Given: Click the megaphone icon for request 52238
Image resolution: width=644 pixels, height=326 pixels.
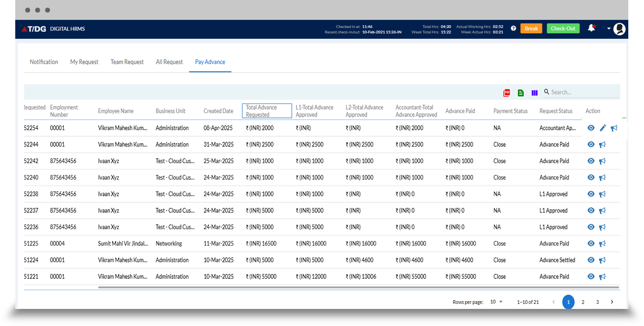Looking at the screenshot, I should pos(602,194).
